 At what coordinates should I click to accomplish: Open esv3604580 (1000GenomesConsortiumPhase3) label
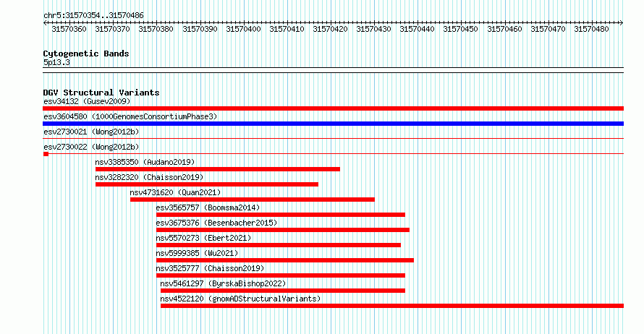[130, 116]
